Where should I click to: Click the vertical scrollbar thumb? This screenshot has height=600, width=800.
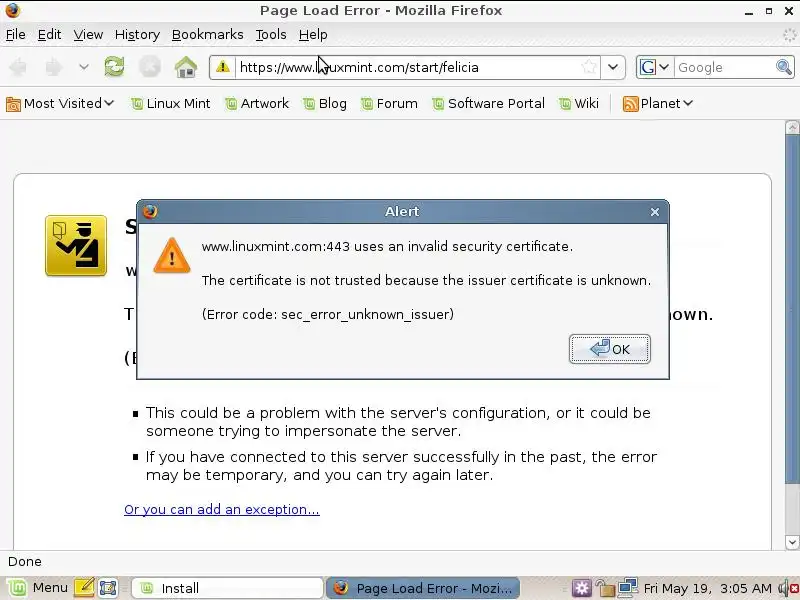792,309
